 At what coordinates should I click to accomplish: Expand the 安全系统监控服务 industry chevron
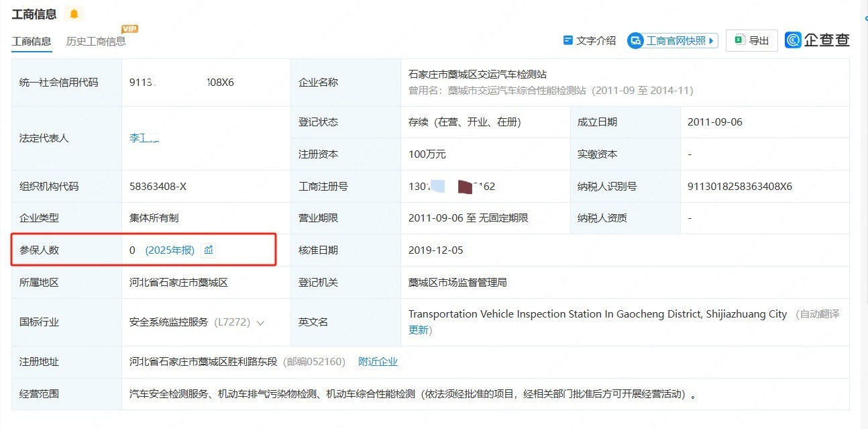click(x=260, y=323)
